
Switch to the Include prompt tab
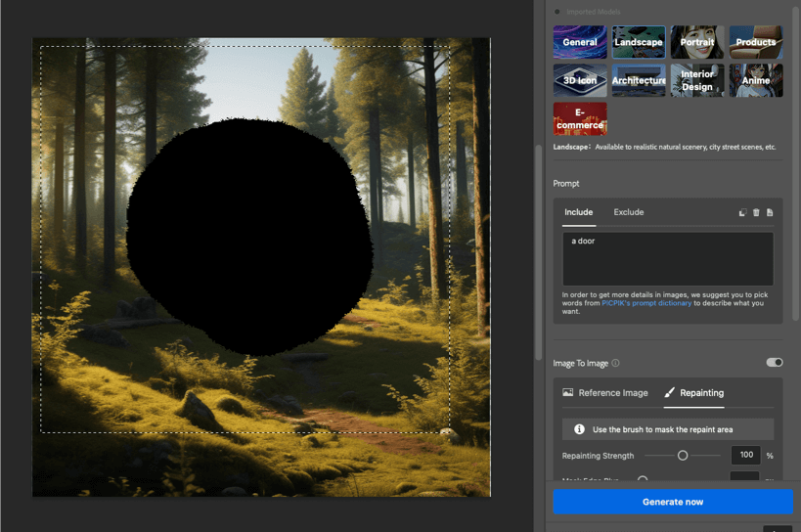pos(578,212)
